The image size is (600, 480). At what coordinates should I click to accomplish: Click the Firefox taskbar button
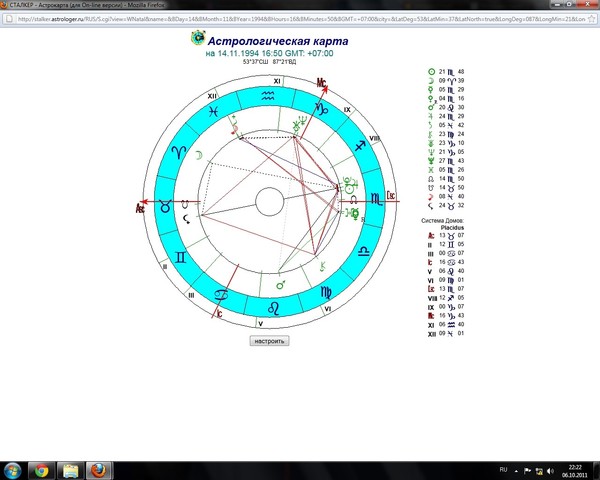coord(99,470)
